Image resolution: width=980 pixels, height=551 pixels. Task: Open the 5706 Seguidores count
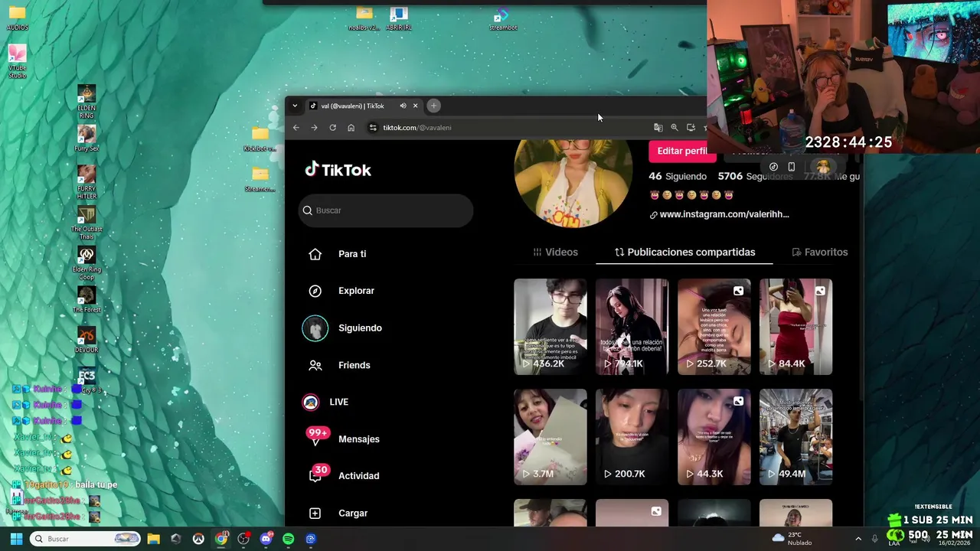(x=755, y=176)
